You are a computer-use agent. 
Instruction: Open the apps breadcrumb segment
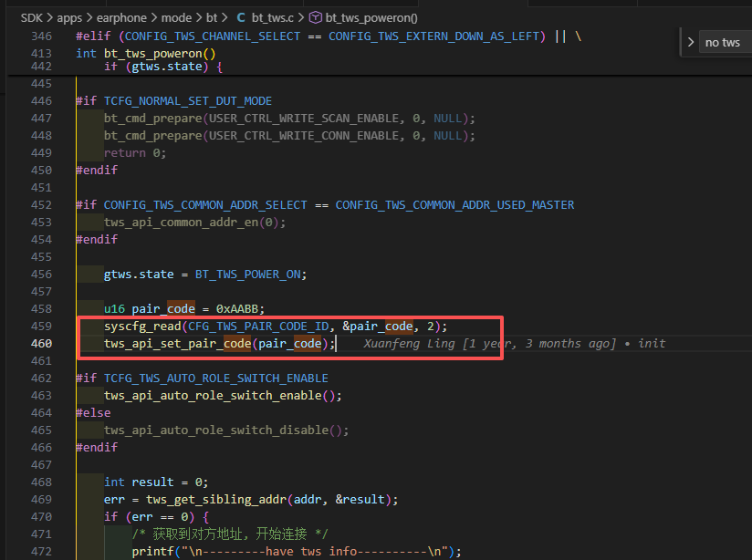coord(69,17)
